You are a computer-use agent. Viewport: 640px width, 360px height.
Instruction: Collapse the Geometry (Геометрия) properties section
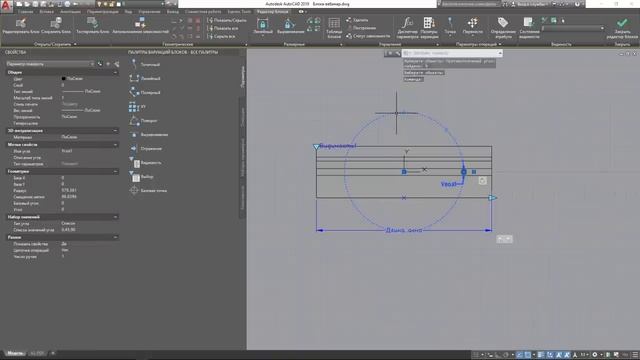115,171
